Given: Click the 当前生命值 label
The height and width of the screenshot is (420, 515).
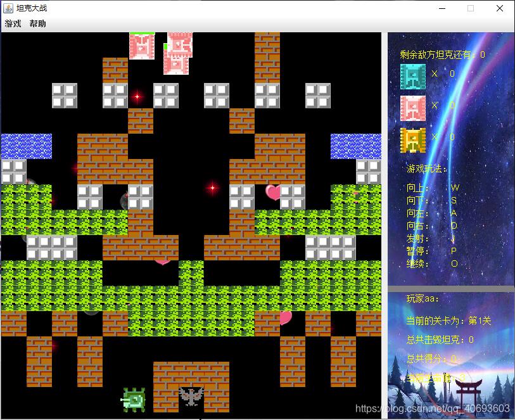Looking at the screenshot, I should coord(436,378).
